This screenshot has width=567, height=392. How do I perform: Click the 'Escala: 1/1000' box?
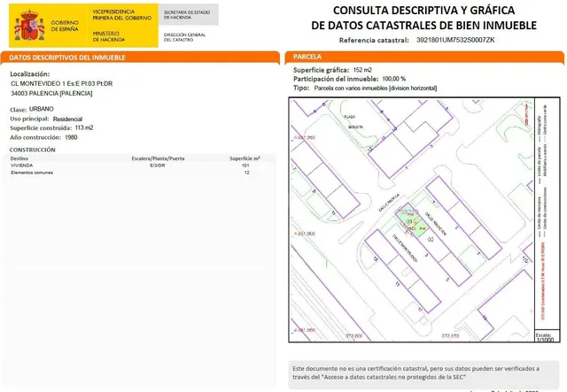coord(548,336)
